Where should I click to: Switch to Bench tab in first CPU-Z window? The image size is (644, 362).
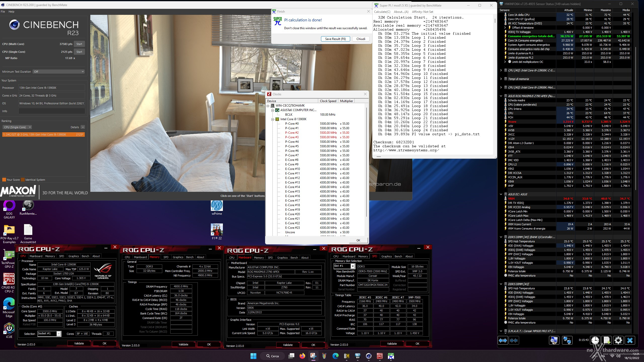85,256
